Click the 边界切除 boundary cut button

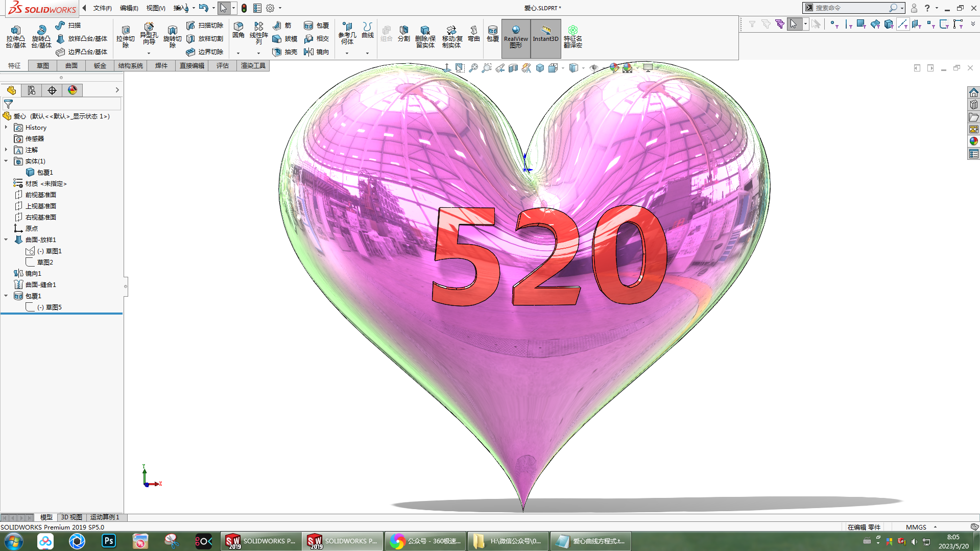tap(204, 52)
